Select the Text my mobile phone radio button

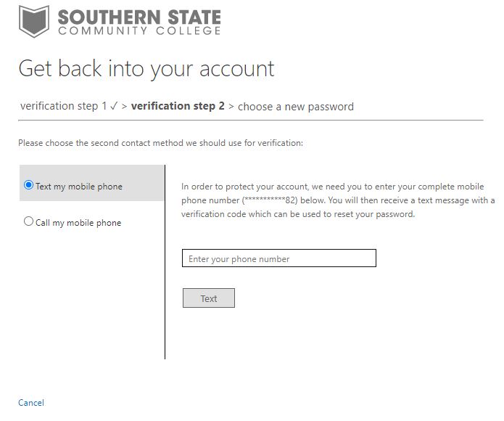(28, 185)
